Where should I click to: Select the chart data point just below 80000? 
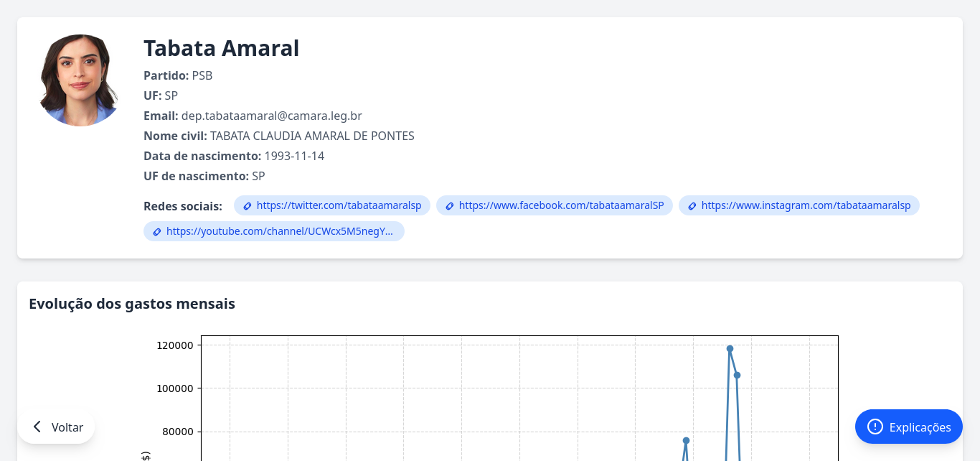click(686, 440)
